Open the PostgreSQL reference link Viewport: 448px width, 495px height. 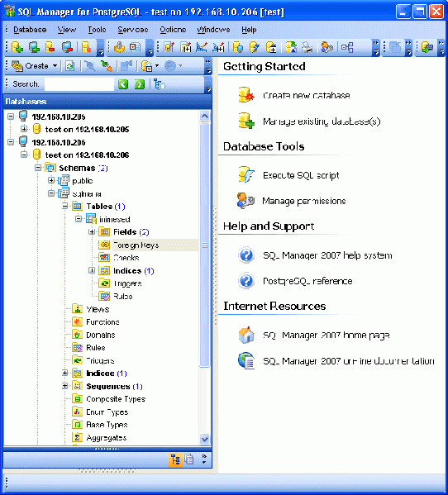[307, 281]
